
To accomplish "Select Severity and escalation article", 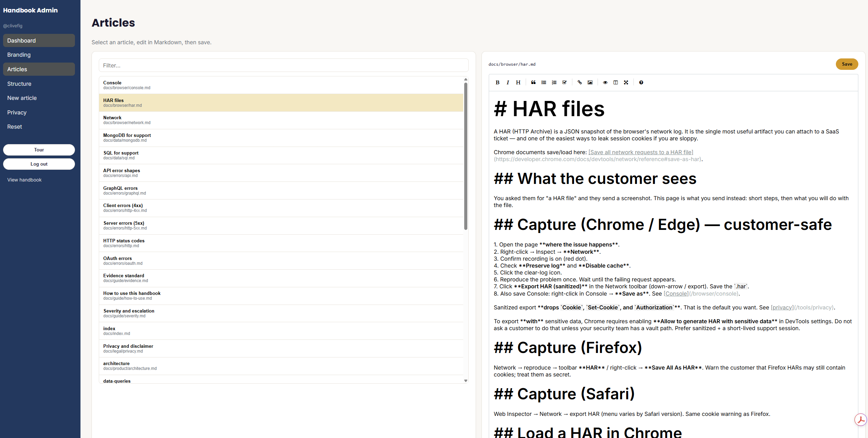I will click(281, 313).
